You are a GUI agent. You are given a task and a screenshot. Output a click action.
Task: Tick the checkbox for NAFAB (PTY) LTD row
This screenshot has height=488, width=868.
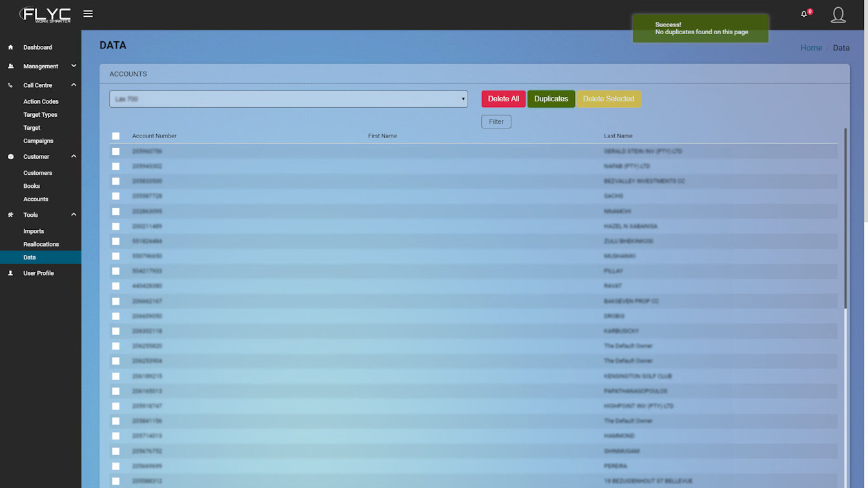(x=116, y=166)
